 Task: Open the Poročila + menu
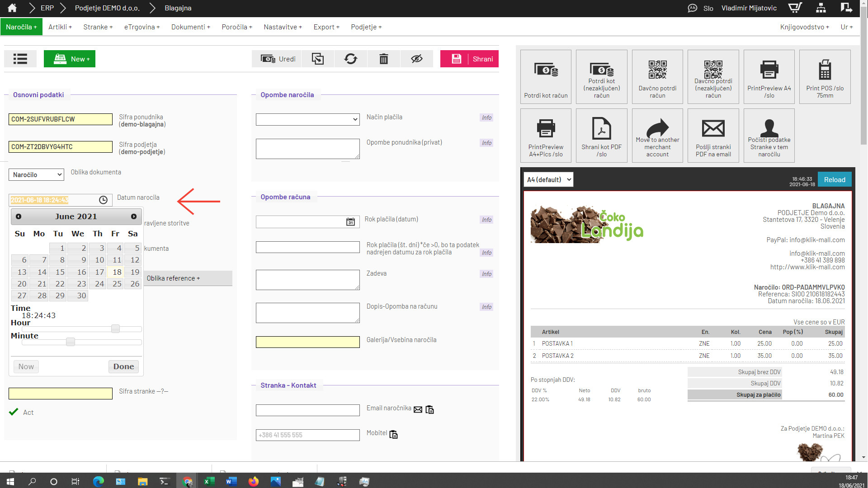(x=236, y=27)
